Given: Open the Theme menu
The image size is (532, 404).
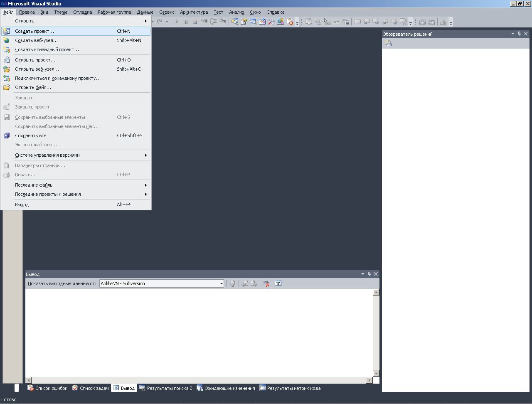Looking at the screenshot, I should point(61,12).
